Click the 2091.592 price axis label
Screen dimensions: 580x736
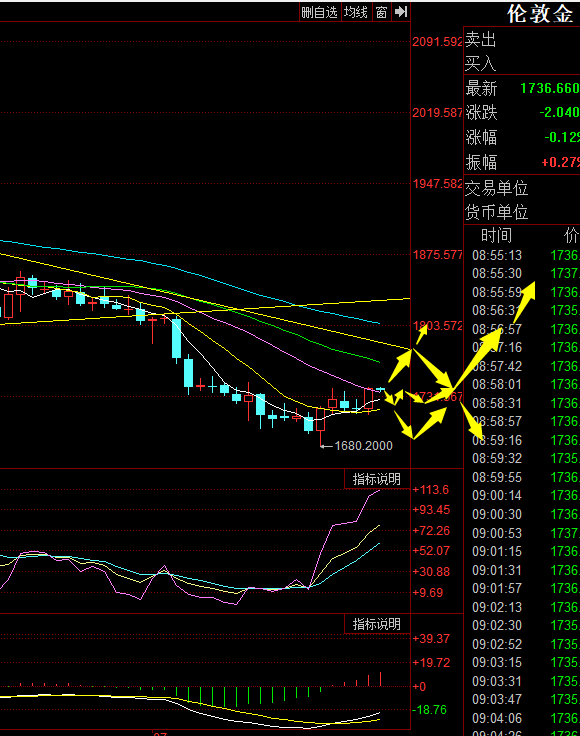[x=437, y=42]
